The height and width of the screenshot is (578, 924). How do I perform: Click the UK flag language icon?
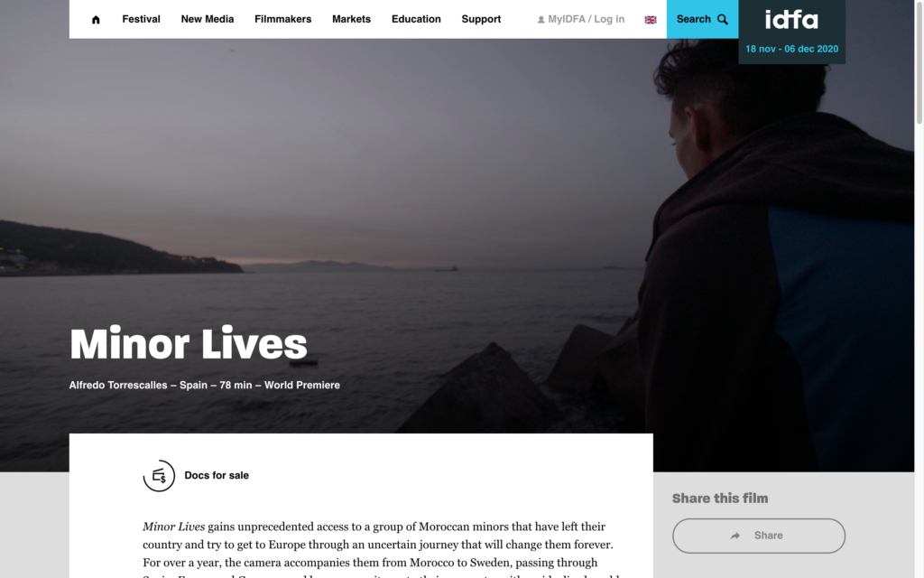pyautogui.click(x=651, y=20)
